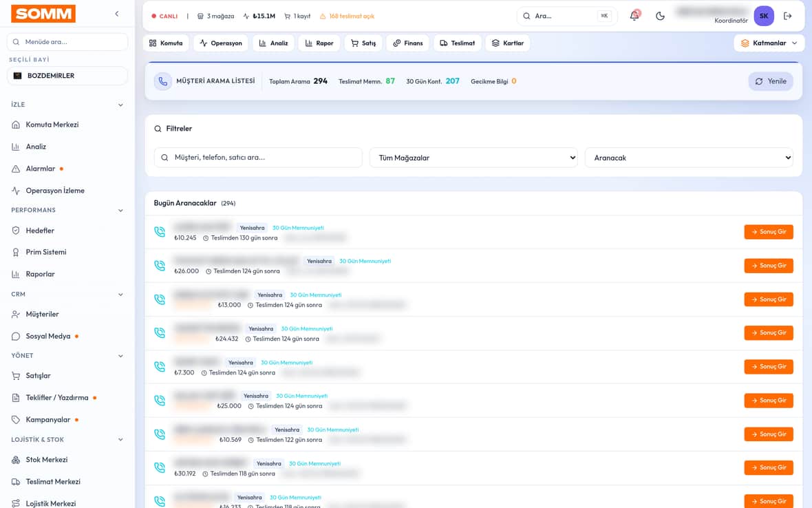The width and height of the screenshot is (812, 508).
Task: Open the Tüm Mağazalar store dropdown
Action: click(x=474, y=158)
